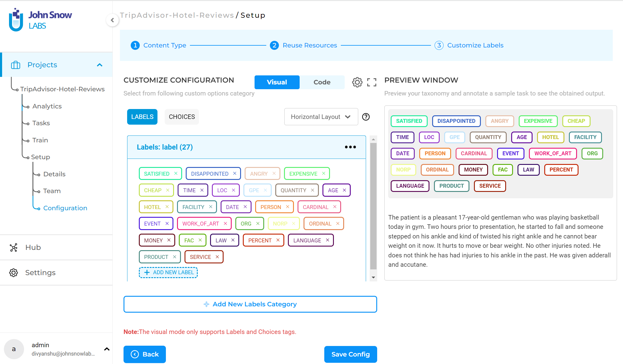Image resolution: width=623 pixels, height=364 pixels.
Task: Click Save Config button
Action: pos(350,354)
